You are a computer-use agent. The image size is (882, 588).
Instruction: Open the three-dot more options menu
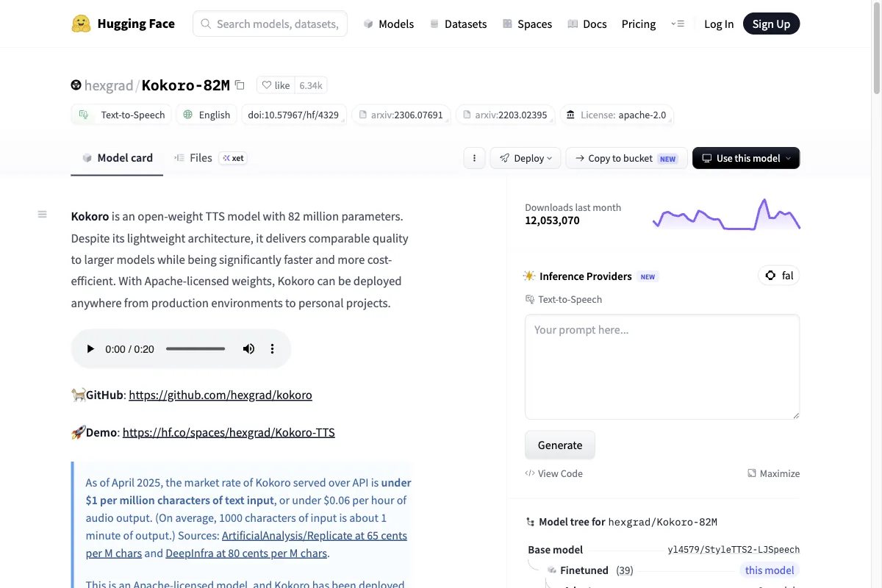(475, 158)
